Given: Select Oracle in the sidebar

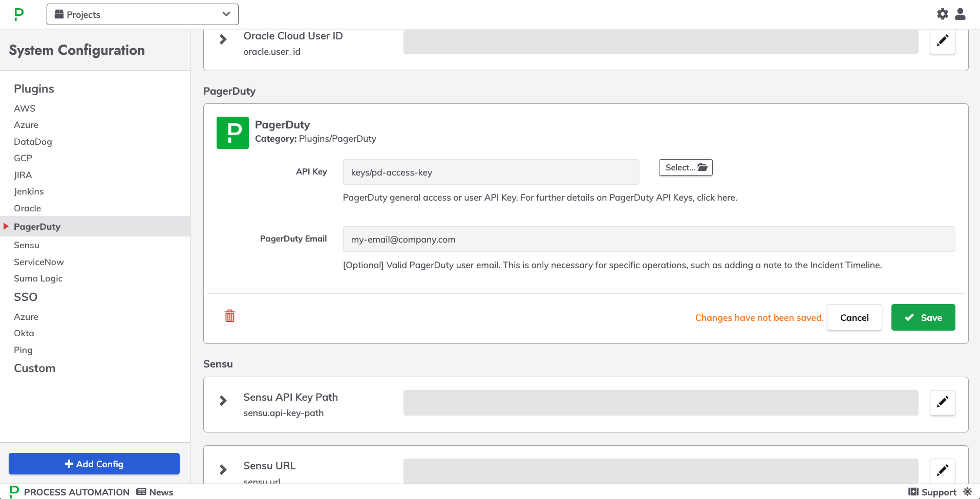Looking at the screenshot, I should (x=27, y=208).
